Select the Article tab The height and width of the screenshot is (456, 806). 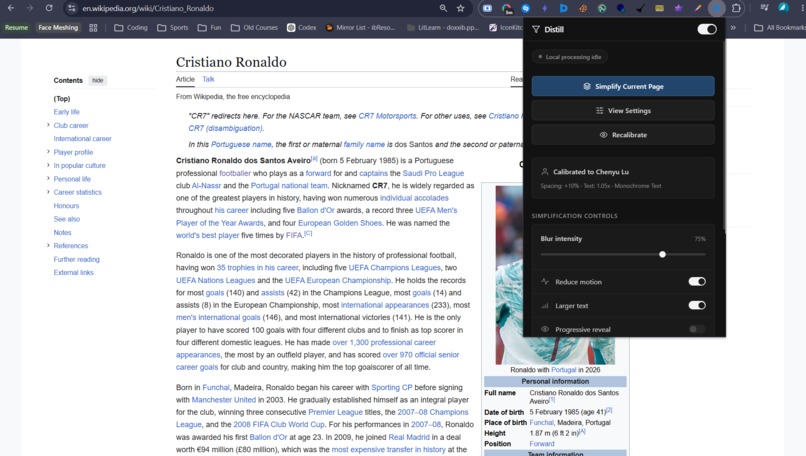(x=185, y=79)
